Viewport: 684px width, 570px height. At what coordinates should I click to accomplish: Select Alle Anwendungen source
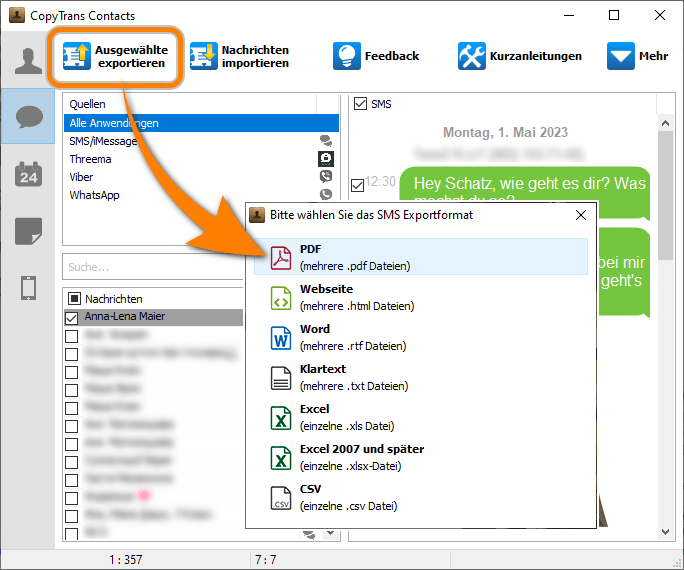(201, 123)
